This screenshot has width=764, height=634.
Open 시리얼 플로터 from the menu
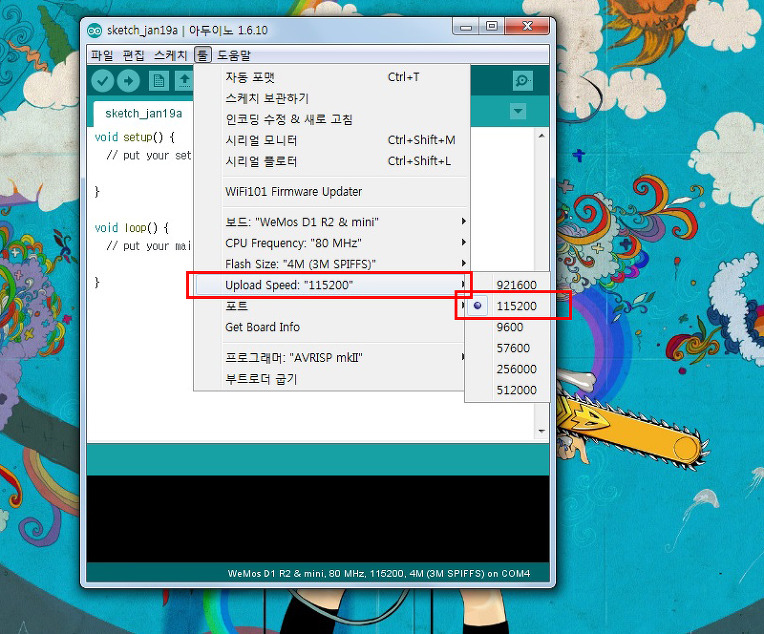point(332,161)
